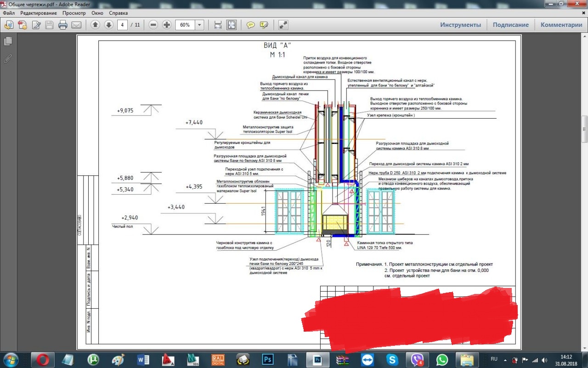This screenshot has width=588, height=368.
Task: Open the Просмотр menu
Action: click(74, 13)
